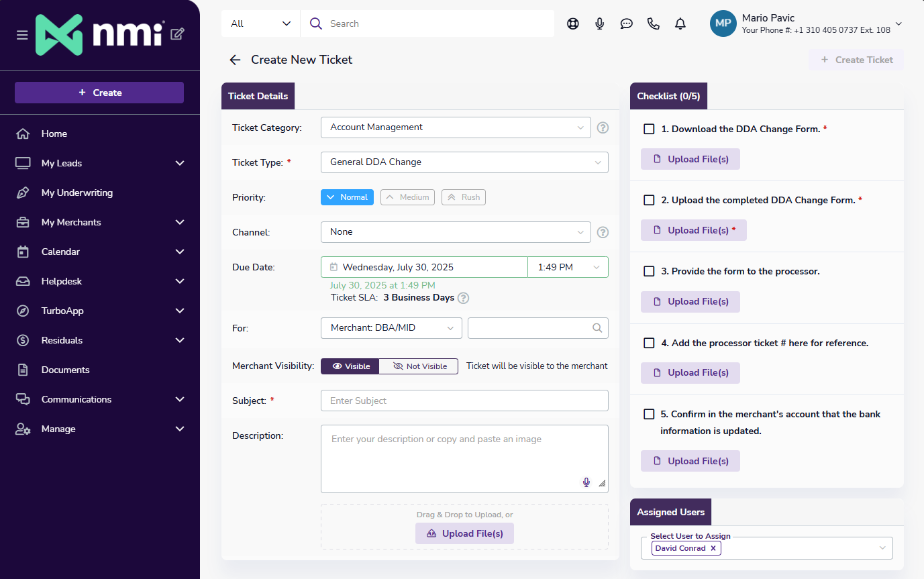Set merchant visibility to Not Visible
This screenshot has height=579, width=924.
coord(419,366)
